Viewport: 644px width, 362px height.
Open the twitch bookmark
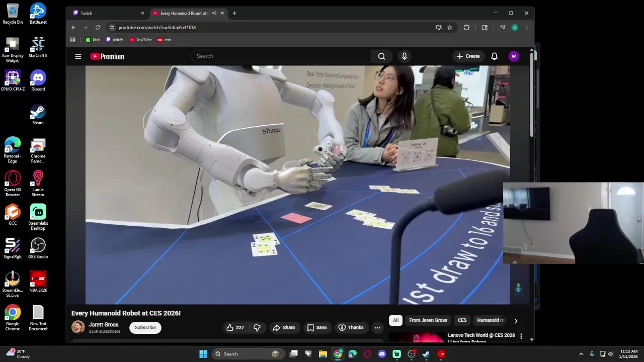click(x=115, y=40)
